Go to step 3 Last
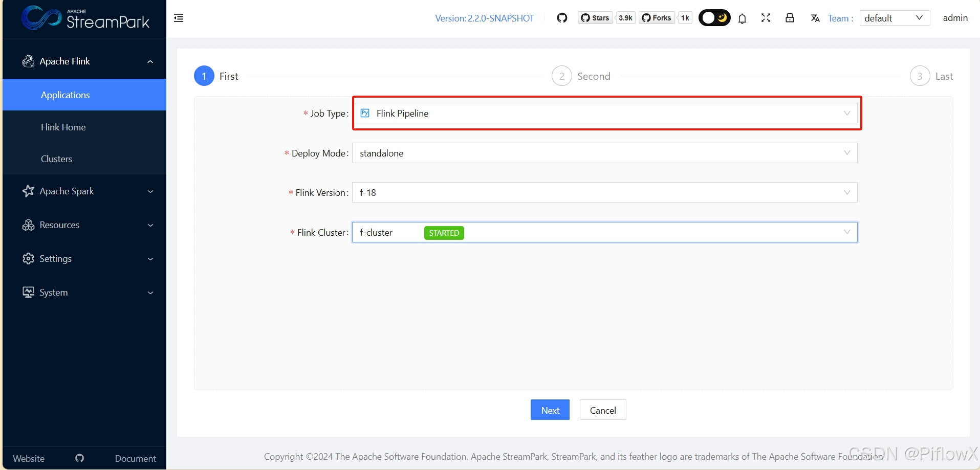 (x=931, y=76)
